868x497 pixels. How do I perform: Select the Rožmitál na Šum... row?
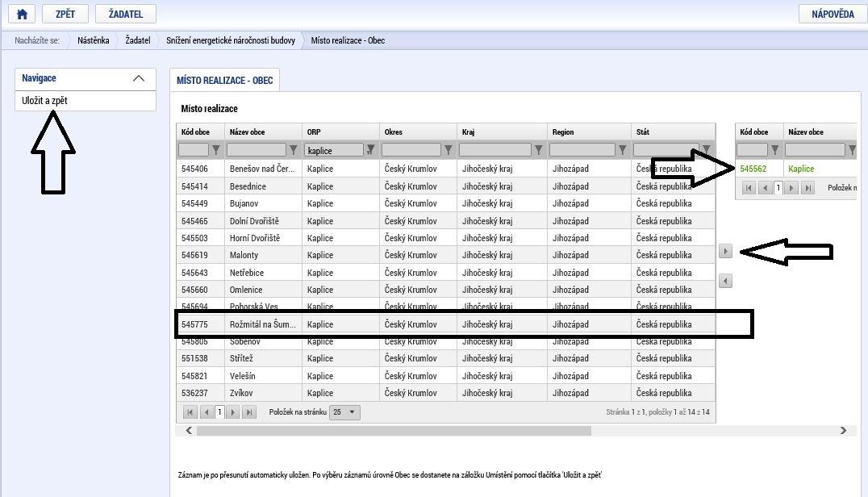tap(446, 324)
